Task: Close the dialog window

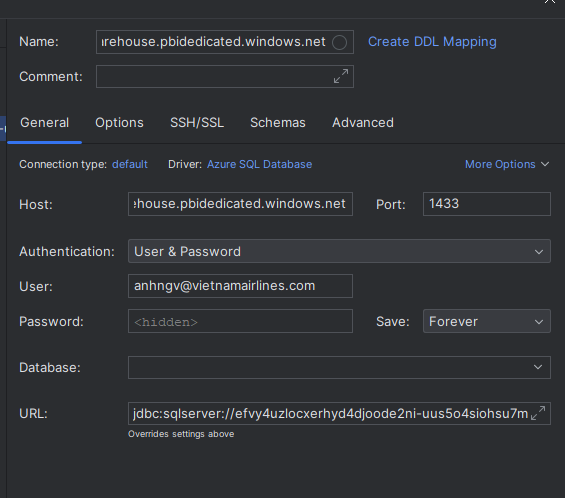Action: (x=550, y=2)
